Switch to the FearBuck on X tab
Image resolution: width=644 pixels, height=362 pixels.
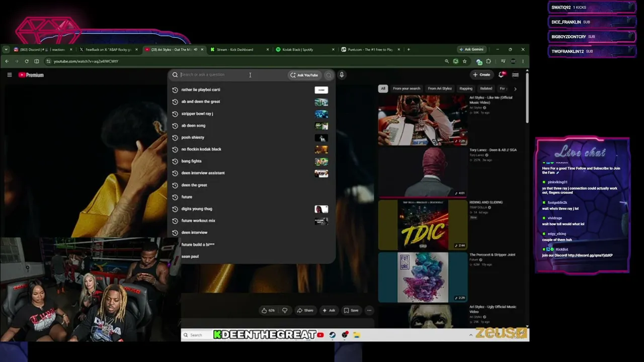click(108, 49)
